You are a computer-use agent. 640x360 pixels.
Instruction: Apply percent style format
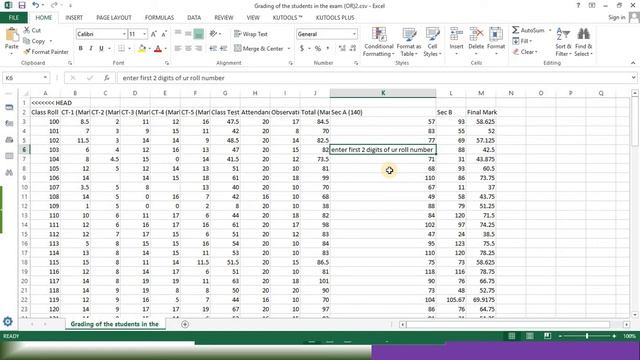[x=318, y=49]
